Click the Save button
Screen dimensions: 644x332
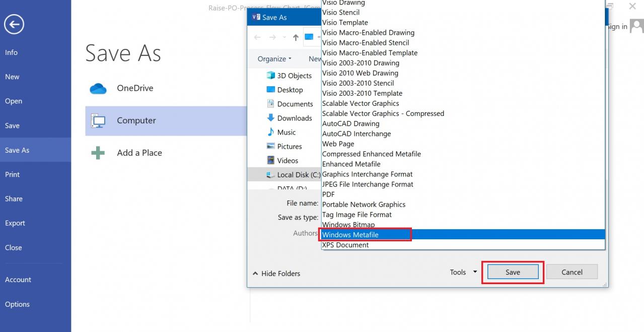(x=513, y=272)
